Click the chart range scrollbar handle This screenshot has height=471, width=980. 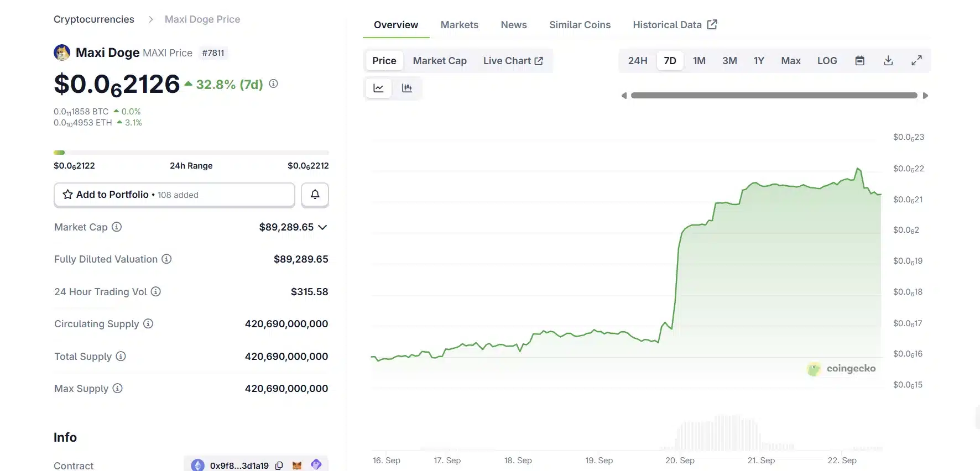coord(774,96)
